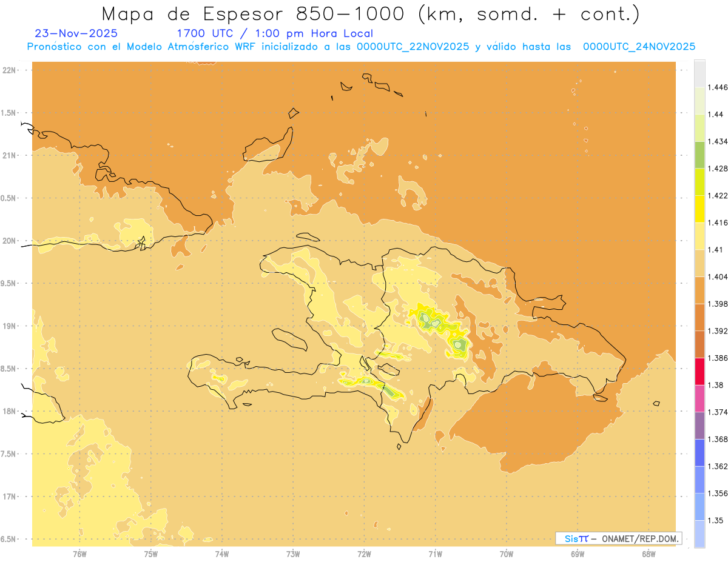728x562 pixels.
Task: Click the legend value 1.416
Action: (718, 222)
